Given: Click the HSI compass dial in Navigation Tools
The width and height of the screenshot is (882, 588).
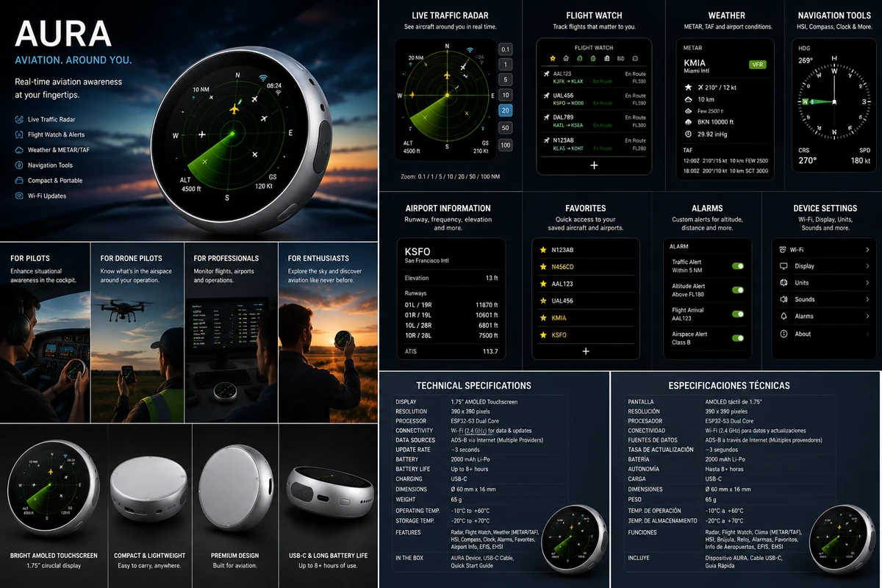Looking at the screenshot, I should point(833,101).
